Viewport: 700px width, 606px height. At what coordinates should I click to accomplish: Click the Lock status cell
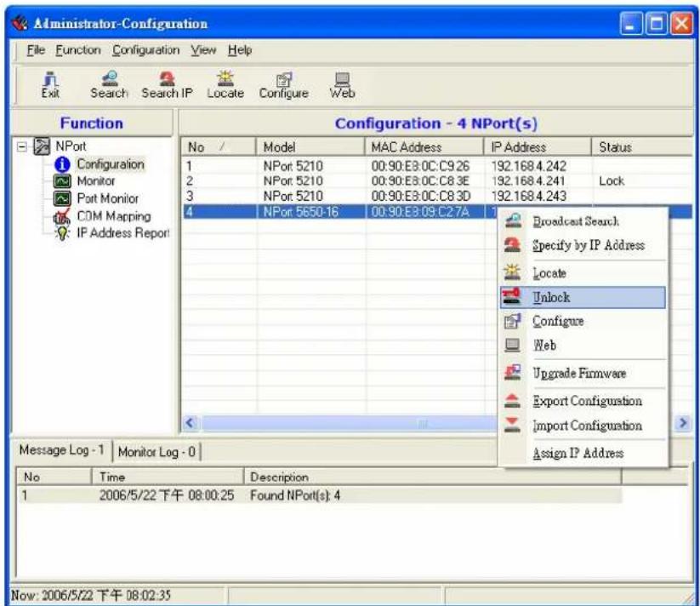point(612,180)
